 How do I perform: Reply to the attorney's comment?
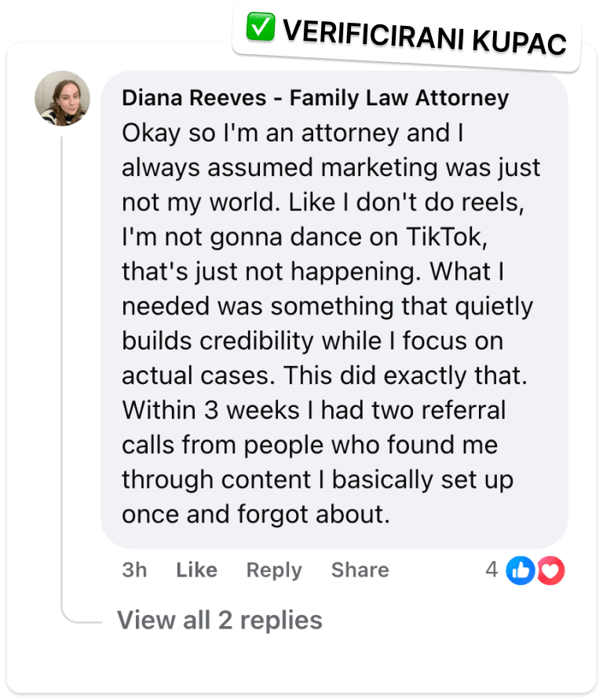pos(274,570)
